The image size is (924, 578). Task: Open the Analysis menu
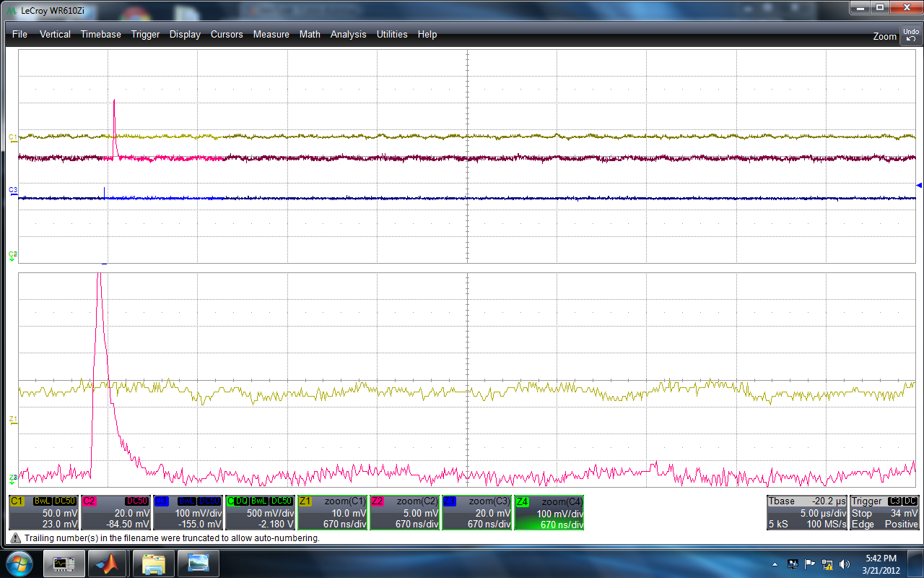pos(348,34)
